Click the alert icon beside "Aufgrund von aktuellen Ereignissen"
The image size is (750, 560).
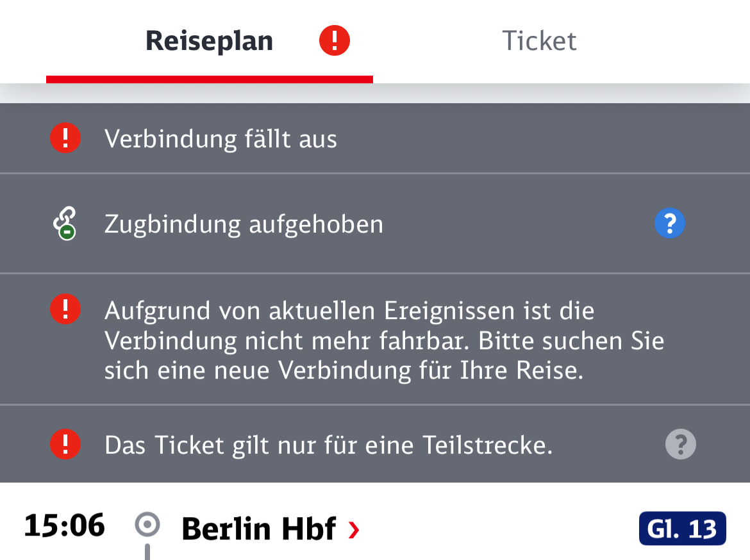point(65,310)
